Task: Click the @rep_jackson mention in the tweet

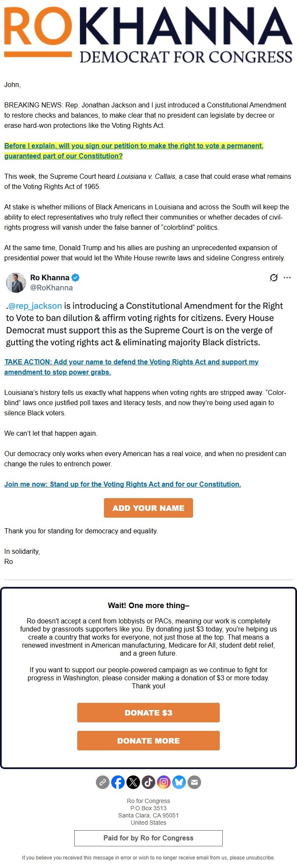Action: 35,306
